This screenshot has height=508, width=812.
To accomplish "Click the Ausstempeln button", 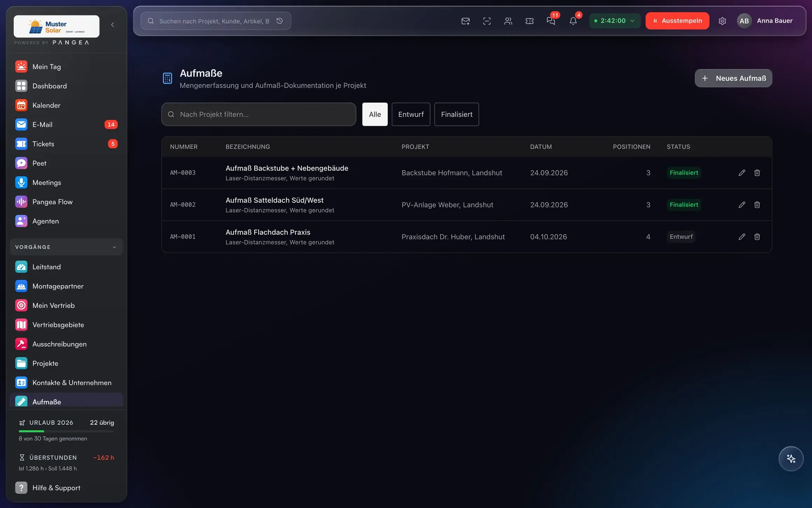I will pos(677,21).
